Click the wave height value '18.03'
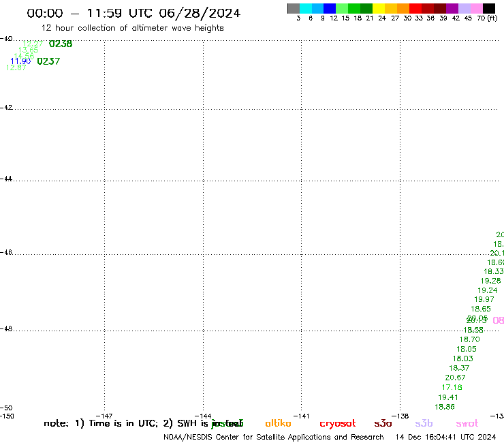 pyautogui.click(x=463, y=358)
